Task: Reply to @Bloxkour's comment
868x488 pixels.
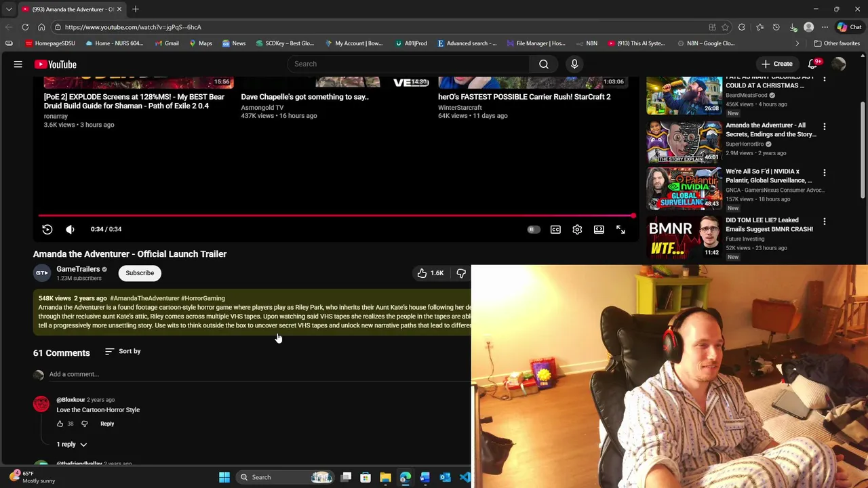Action: (107, 424)
